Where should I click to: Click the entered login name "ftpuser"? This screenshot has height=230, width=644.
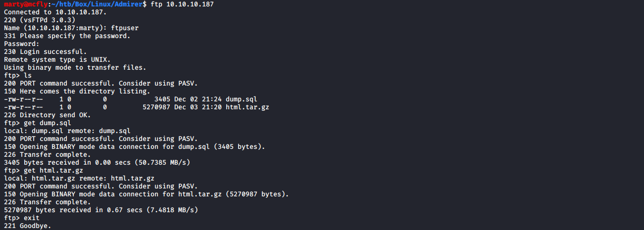tap(125, 28)
